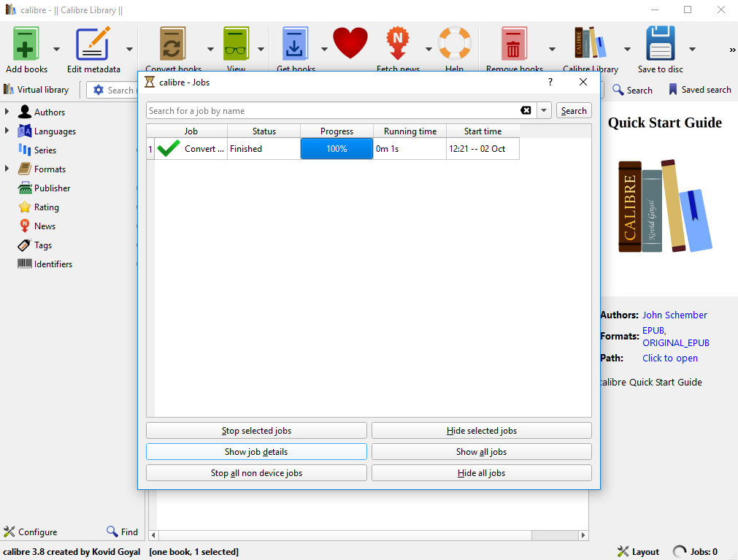The height and width of the screenshot is (560, 738).
Task: Open View dropdown arrow
Action: click(x=261, y=49)
